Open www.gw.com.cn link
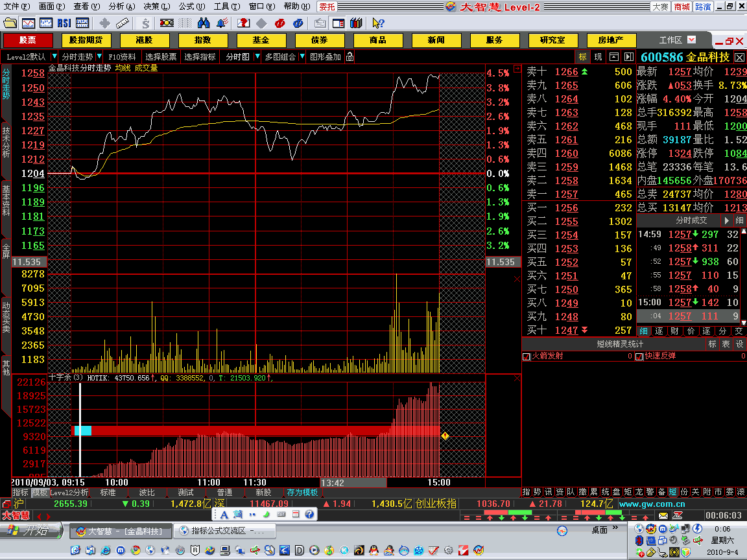This screenshot has width=747, height=560. pyautogui.click(x=652, y=504)
